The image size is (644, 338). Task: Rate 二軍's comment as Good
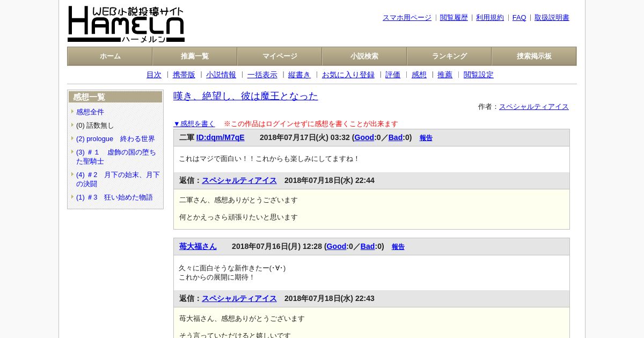pos(364,138)
